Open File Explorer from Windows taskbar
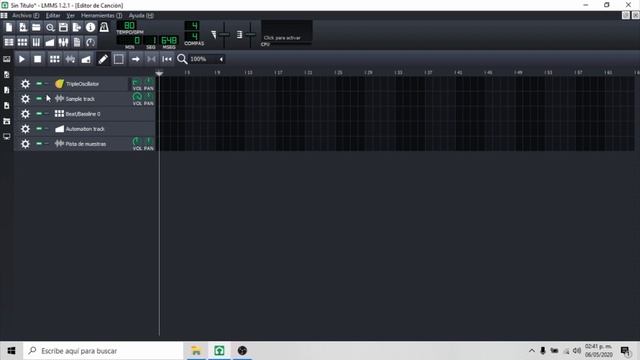Viewport: 640px width, 360px height. click(196, 351)
